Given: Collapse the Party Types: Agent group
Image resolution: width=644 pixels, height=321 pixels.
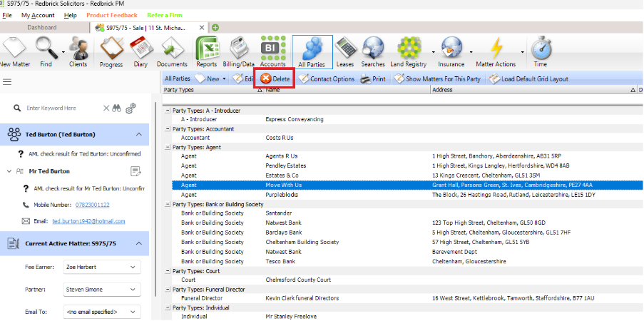Looking at the screenshot, I should tap(168, 146).
